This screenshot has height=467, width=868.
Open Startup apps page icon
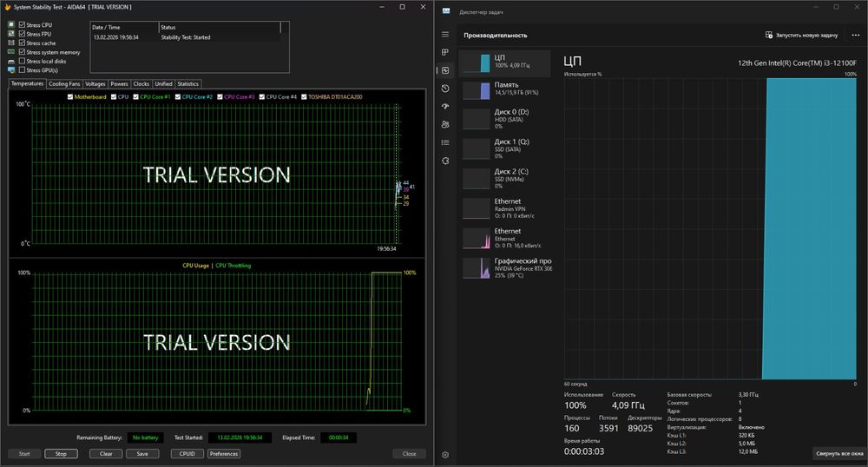click(445, 107)
